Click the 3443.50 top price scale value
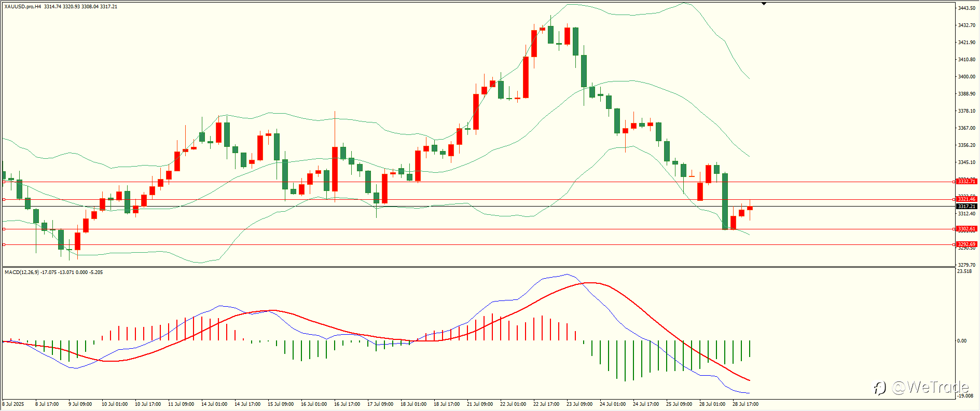The width and height of the screenshot is (980, 411). pyautogui.click(x=967, y=8)
